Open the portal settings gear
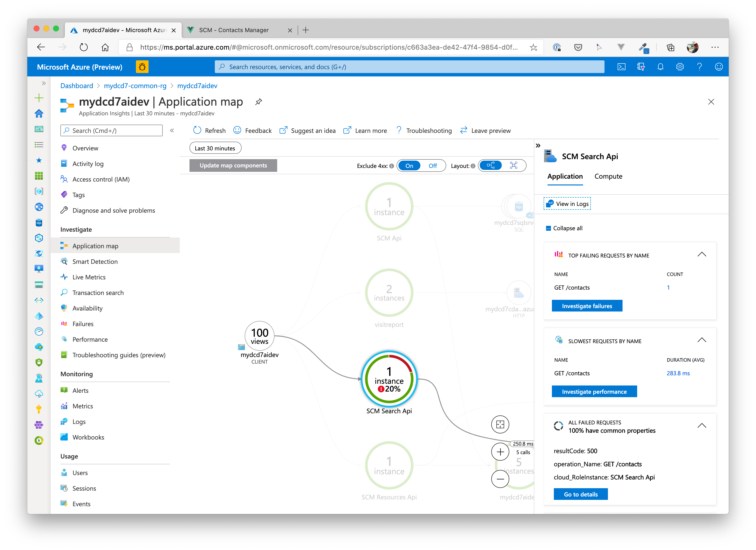Viewport: 756px width, 550px height. tap(680, 67)
